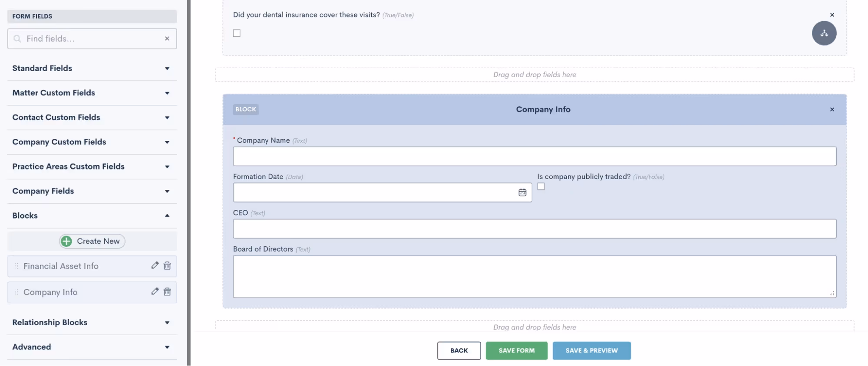
Task: Clear the Find fields search box
Action: pos(167,39)
